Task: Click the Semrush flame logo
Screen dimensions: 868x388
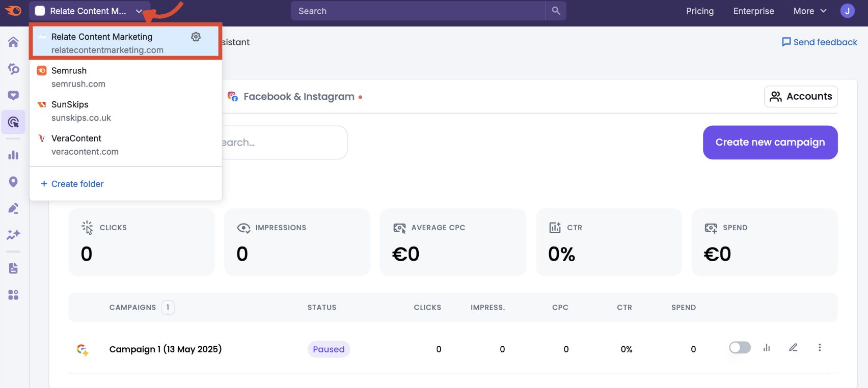Action: click(13, 11)
